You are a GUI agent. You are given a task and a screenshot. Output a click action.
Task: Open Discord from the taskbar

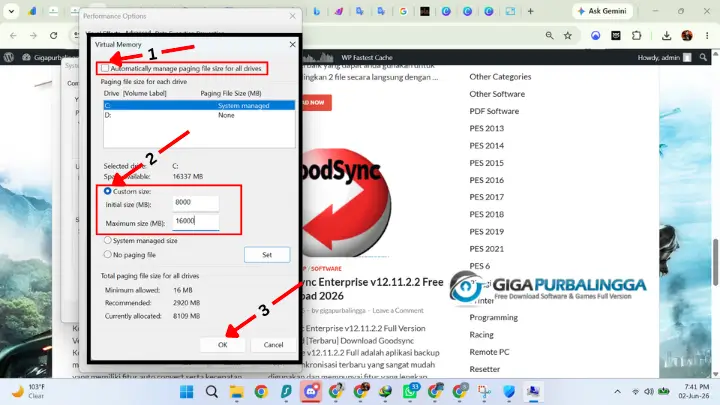click(311, 392)
